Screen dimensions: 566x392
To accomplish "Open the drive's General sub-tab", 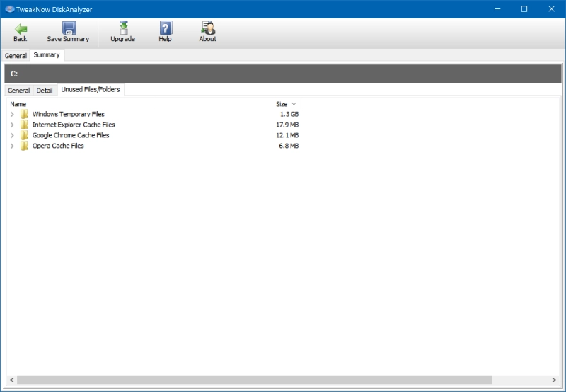I will pyautogui.click(x=19, y=91).
